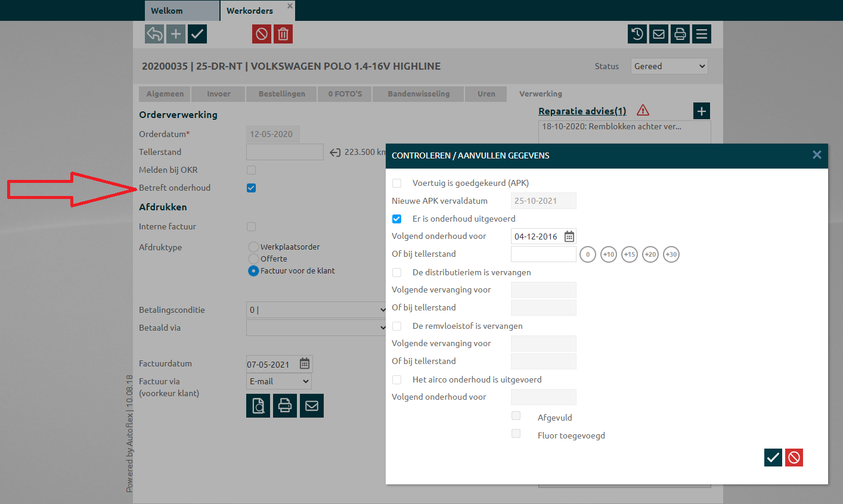Open the Status dropdown showing Gereed
843x504 pixels.
tap(669, 66)
